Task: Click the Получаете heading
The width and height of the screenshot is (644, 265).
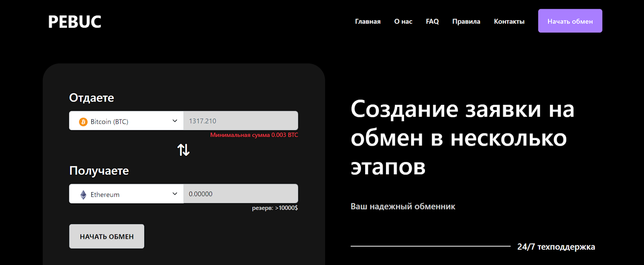Action: click(x=99, y=171)
